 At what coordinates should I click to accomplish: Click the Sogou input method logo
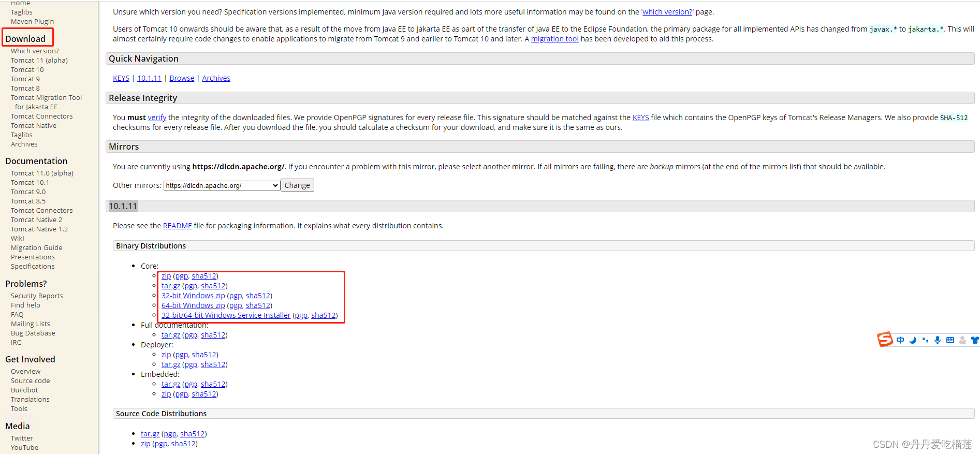tap(885, 340)
